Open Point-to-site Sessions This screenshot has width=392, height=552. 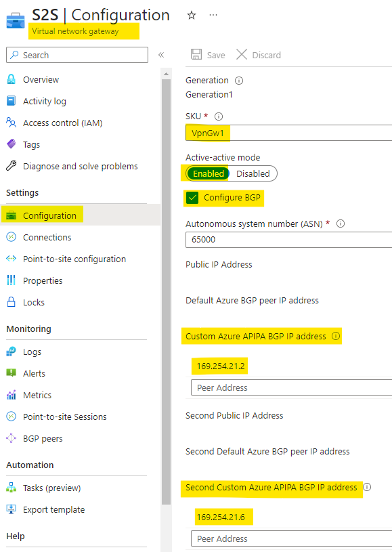tap(65, 417)
